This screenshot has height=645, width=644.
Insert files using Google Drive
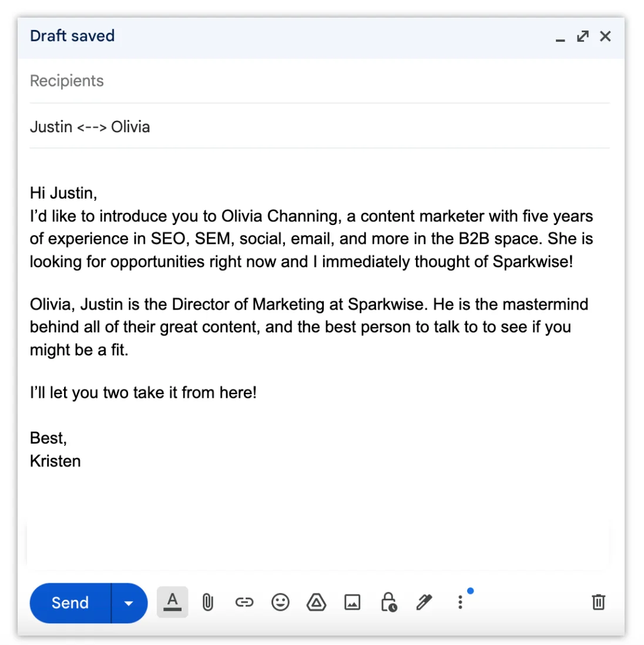point(316,602)
